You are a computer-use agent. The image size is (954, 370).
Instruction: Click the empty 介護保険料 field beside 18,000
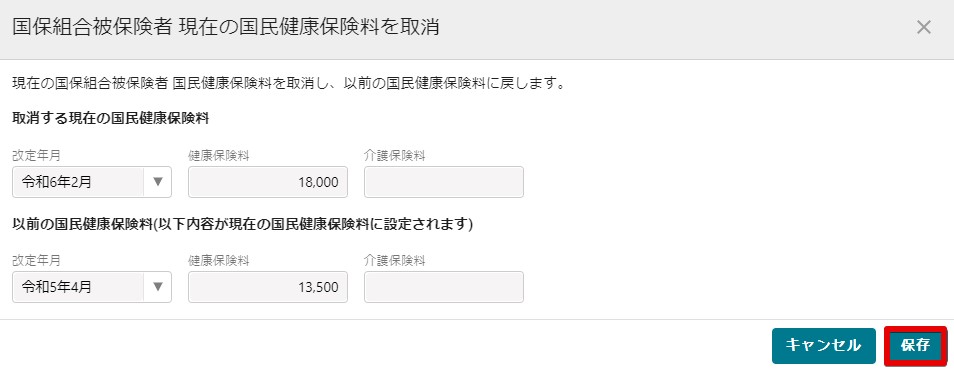(444, 182)
